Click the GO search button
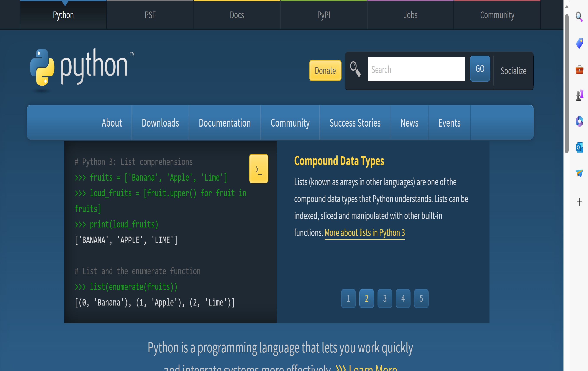 pos(480,69)
